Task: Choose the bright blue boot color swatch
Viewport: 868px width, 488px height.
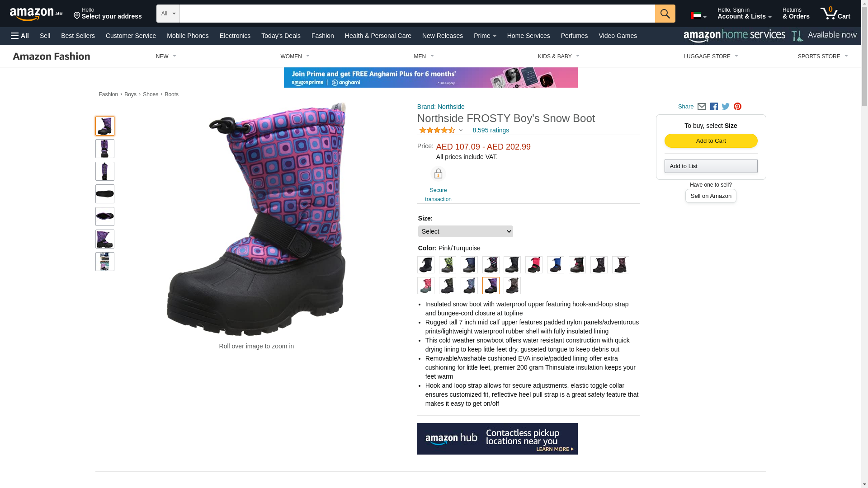Action: [x=555, y=265]
